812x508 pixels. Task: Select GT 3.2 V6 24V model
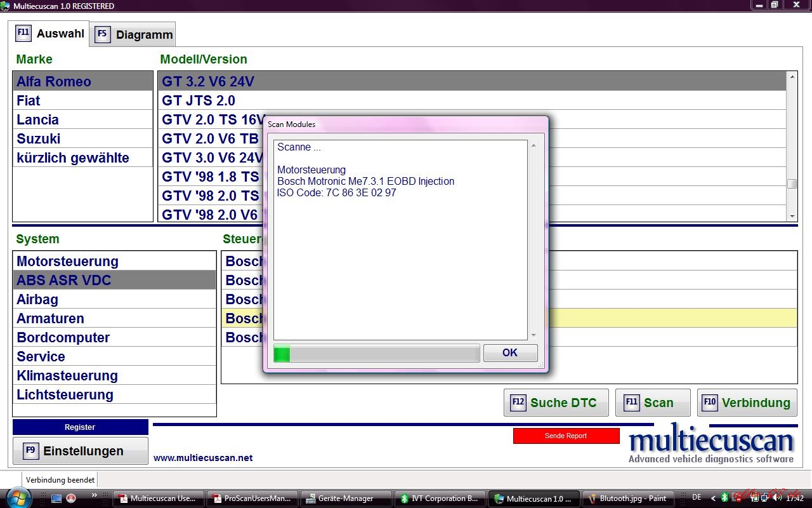point(472,81)
